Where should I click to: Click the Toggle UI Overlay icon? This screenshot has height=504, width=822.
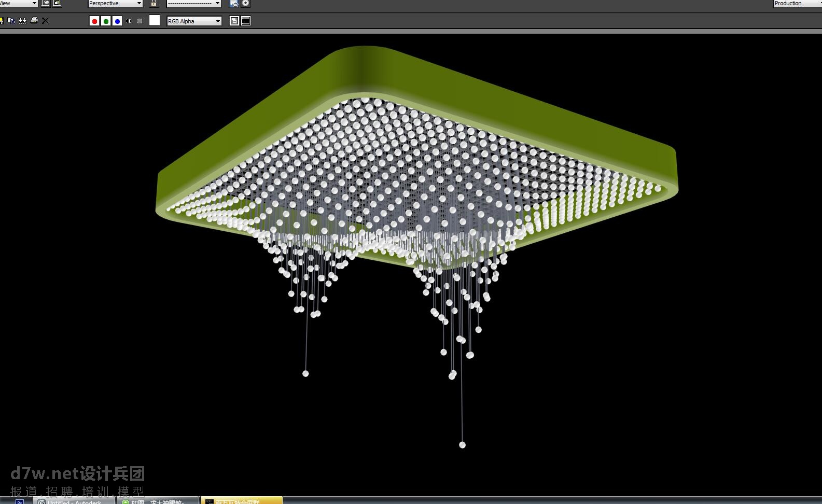(234, 21)
